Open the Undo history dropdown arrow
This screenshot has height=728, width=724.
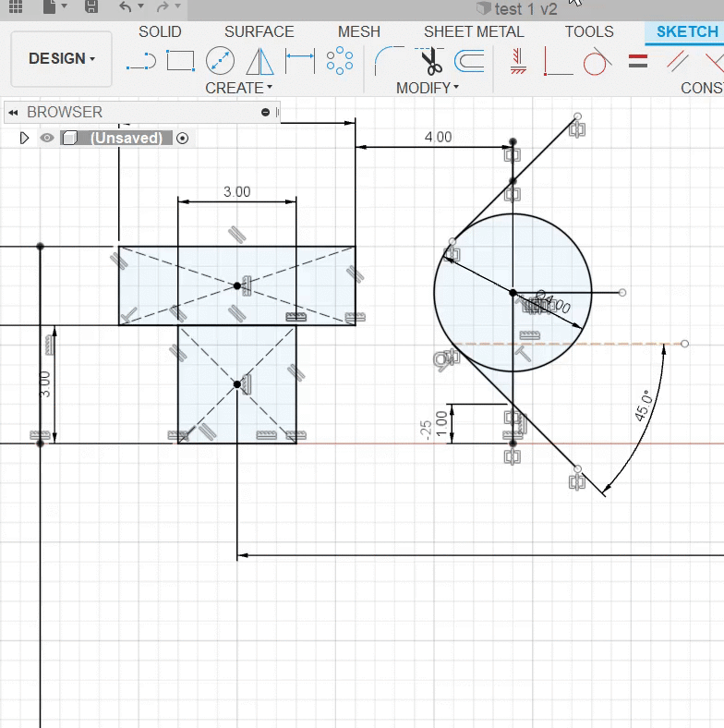140,6
